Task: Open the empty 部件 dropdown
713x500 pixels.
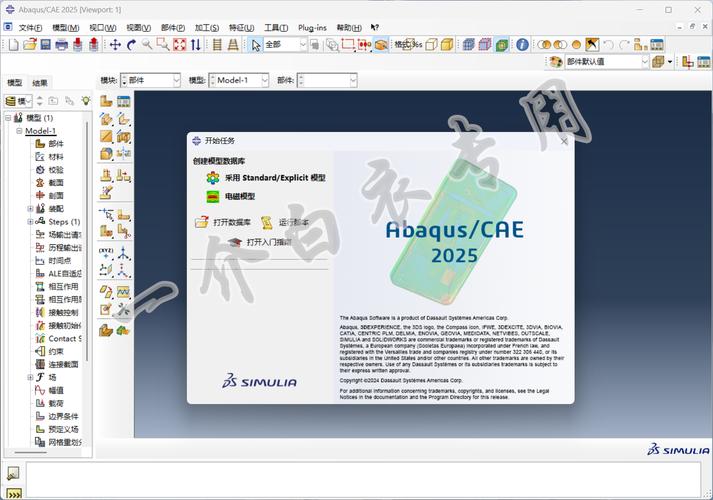Action: point(327,80)
